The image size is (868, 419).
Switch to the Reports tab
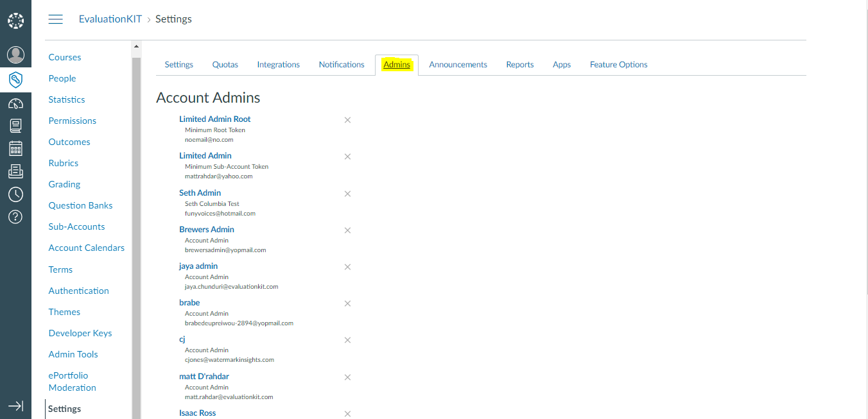(x=520, y=65)
